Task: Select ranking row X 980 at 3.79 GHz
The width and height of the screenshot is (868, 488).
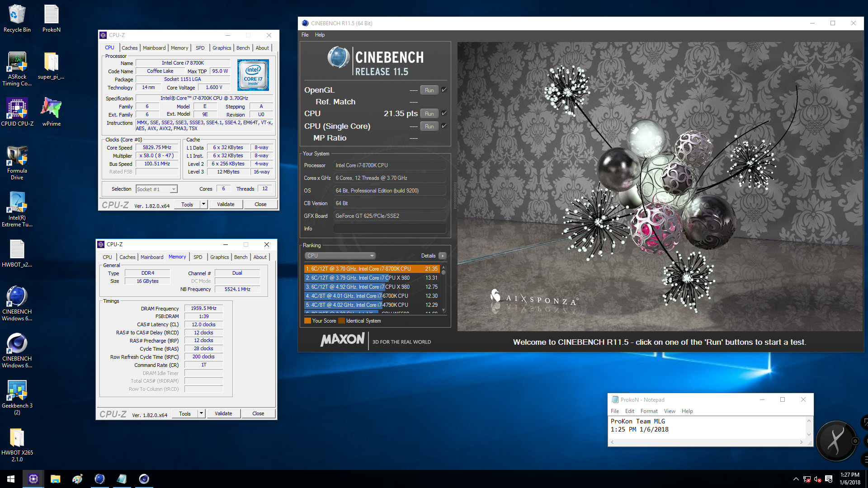Action: (x=372, y=278)
